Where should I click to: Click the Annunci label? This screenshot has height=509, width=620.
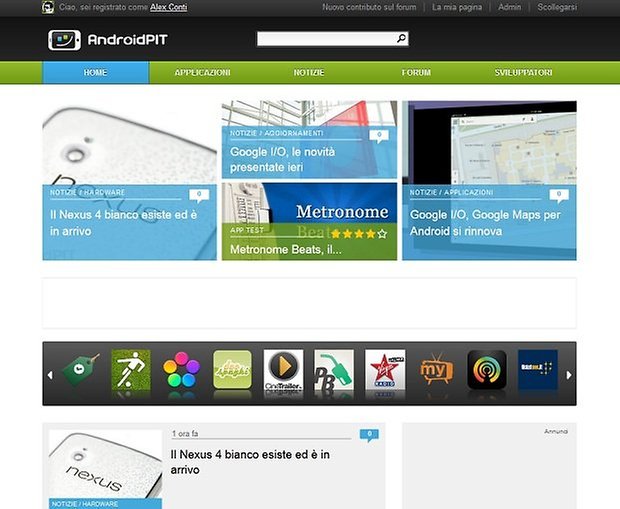point(556,431)
